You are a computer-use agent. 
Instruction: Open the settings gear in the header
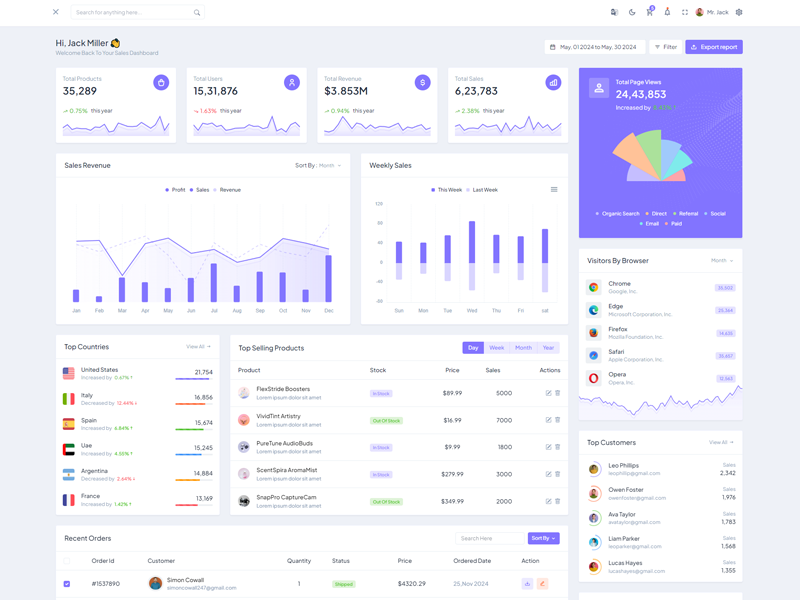pyautogui.click(x=739, y=12)
